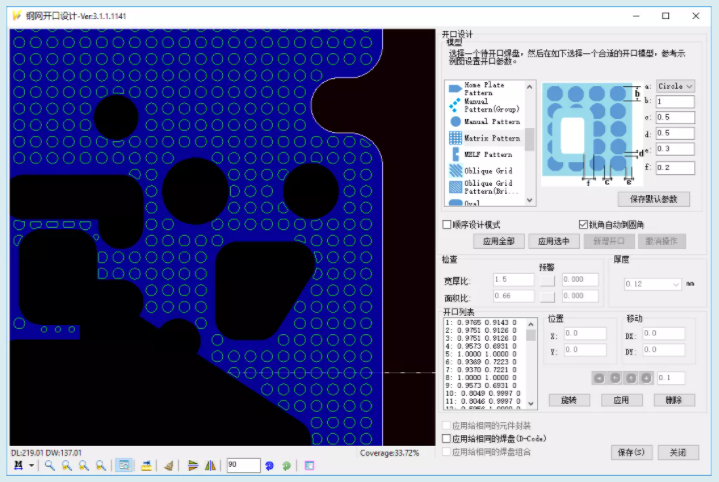Click 应用全部 button
Viewport: 719px width, 482px height.
pos(498,241)
